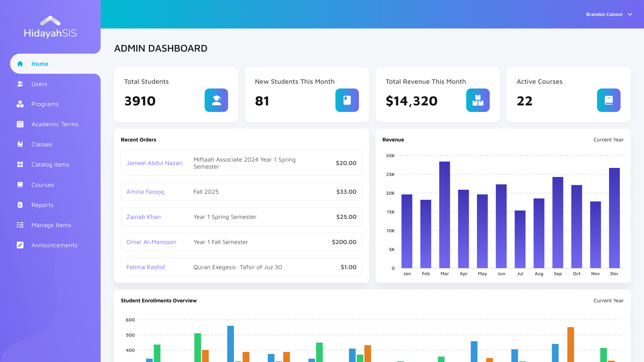Expand the Brandon Calzoni user dropdown arrow
The image size is (644, 362).
point(630,14)
